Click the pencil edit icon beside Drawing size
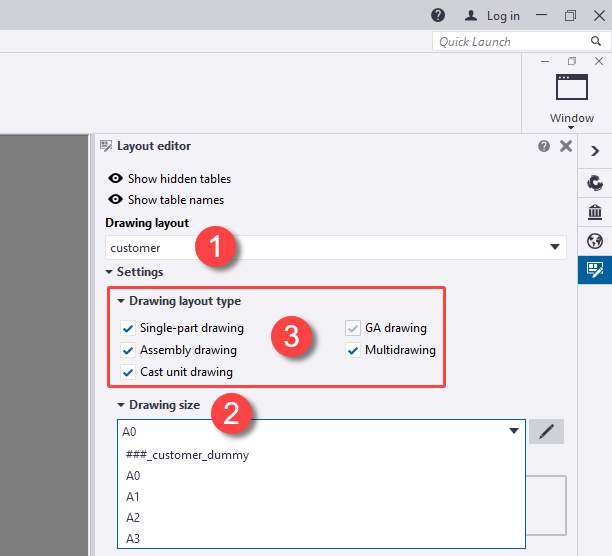Viewport: 612px width, 556px height. (546, 431)
